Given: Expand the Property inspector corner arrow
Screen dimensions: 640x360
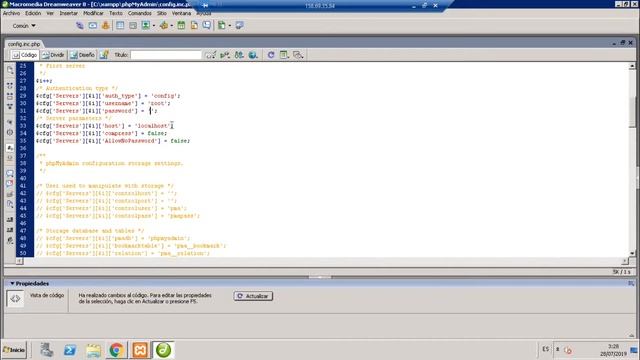Looking at the screenshot, I should pos(631,335).
